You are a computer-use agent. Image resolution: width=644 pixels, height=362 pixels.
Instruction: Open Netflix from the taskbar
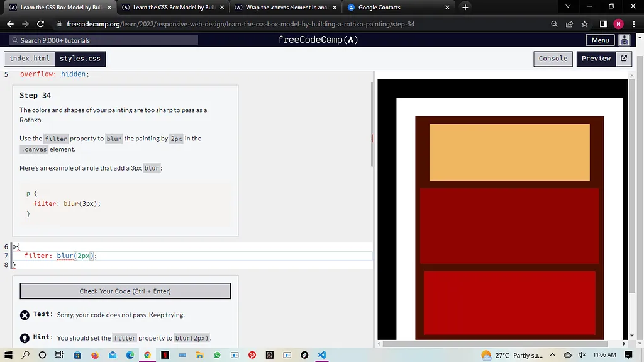pos(165,354)
